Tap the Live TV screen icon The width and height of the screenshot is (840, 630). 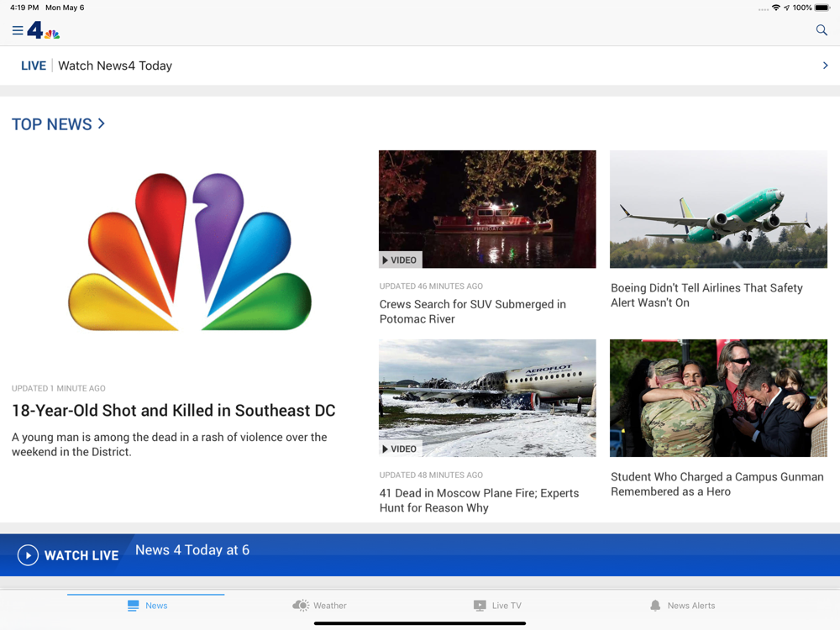pyautogui.click(x=480, y=606)
